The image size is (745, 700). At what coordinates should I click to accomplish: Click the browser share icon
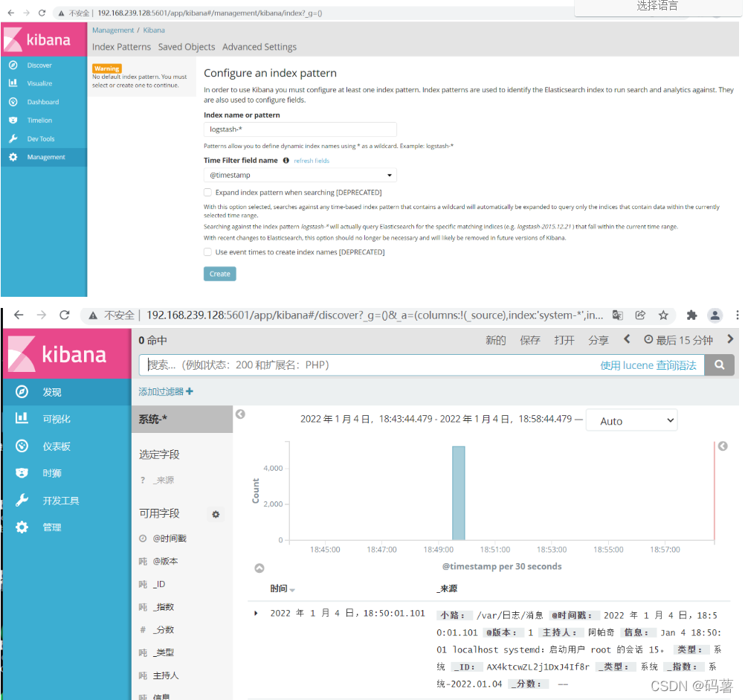[x=640, y=315]
